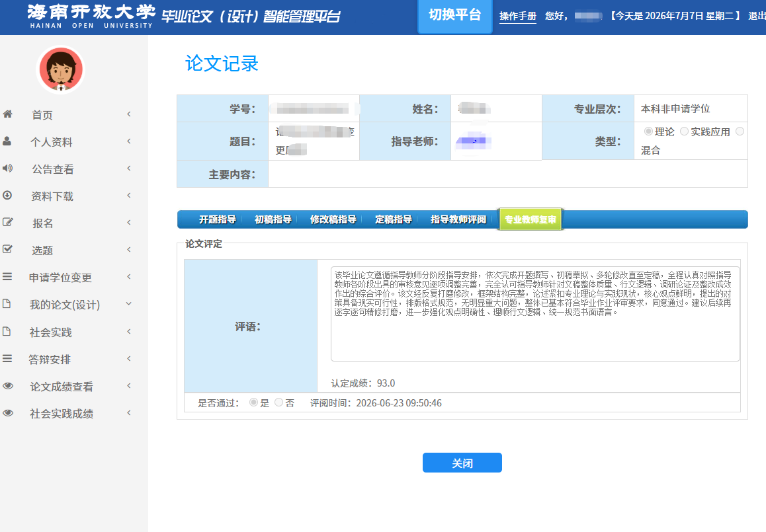Click the 主要内容 empty field

pos(507,174)
